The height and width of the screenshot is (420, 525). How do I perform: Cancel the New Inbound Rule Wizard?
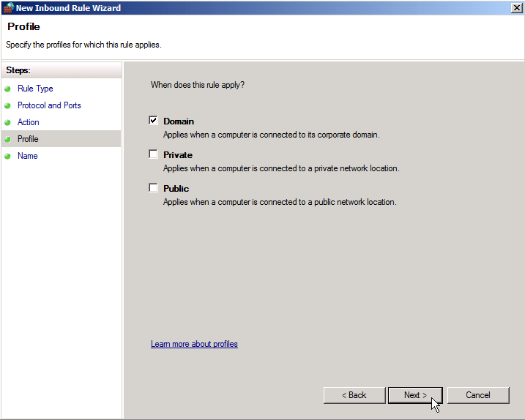point(478,395)
